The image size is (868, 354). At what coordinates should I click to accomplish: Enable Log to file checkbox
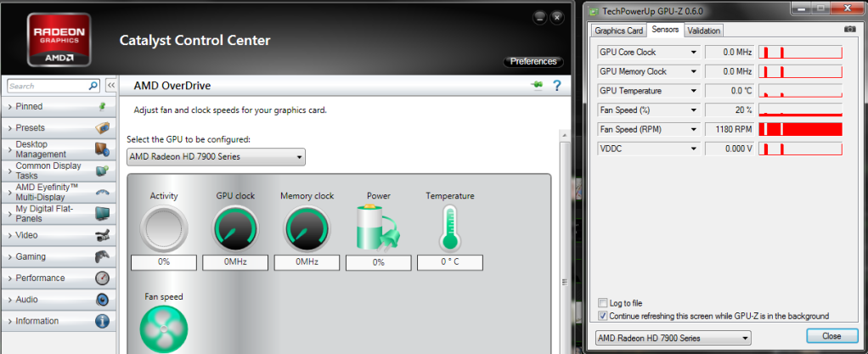click(x=602, y=303)
